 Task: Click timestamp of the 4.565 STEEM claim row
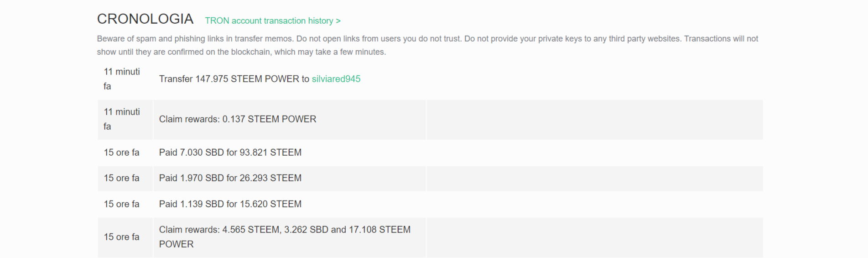click(x=122, y=237)
